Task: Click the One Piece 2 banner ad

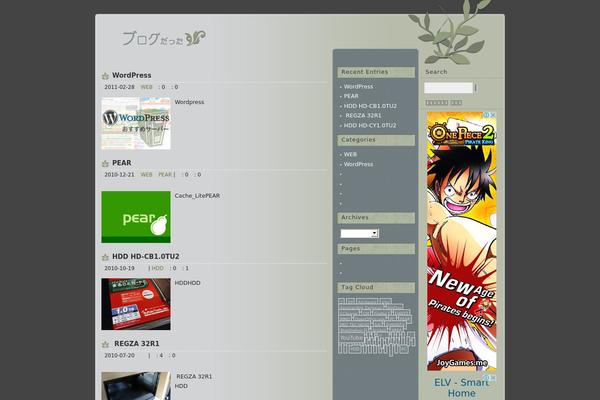Action: tap(461, 241)
